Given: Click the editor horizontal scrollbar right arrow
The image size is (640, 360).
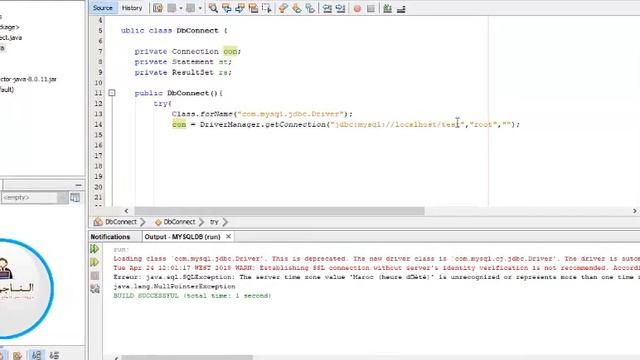Looking at the screenshot, I should click(x=635, y=211).
